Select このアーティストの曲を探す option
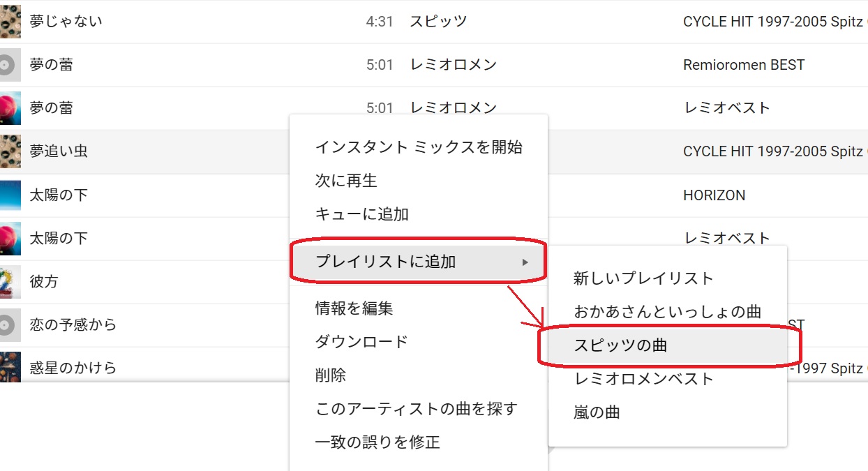This screenshot has width=868, height=471. [417, 409]
